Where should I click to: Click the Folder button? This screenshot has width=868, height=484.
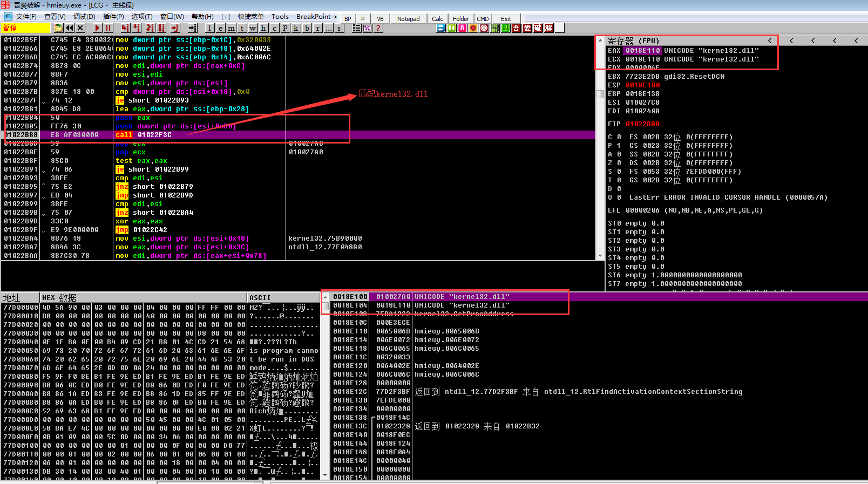(460, 18)
